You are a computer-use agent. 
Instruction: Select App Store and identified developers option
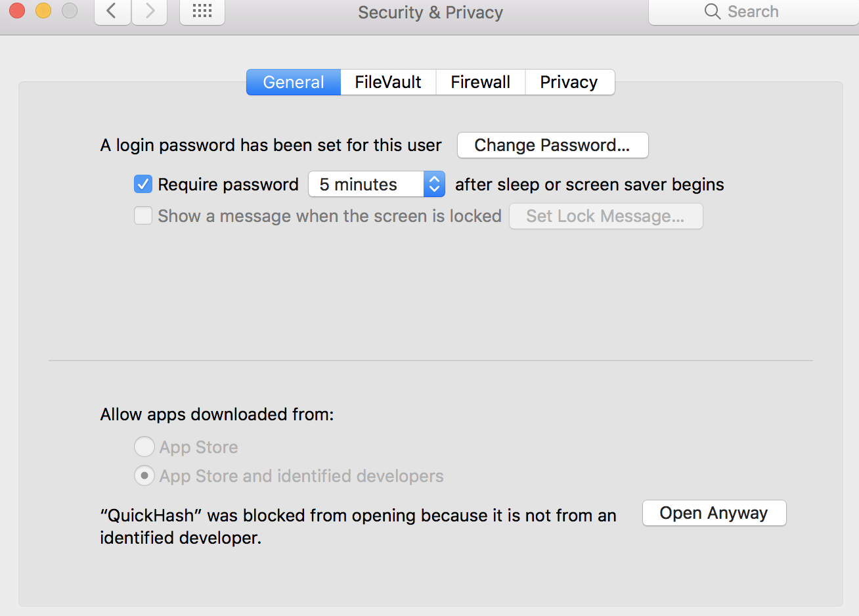click(144, 475)
